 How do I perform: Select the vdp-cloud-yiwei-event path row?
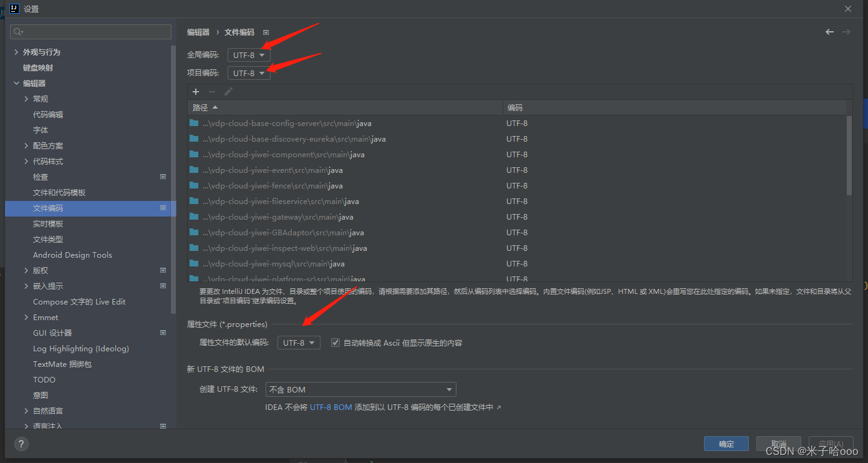click(x=516, y=170)
